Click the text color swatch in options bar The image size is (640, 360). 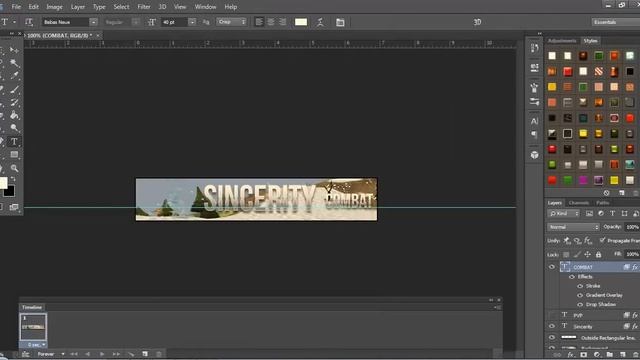(301, 22)
